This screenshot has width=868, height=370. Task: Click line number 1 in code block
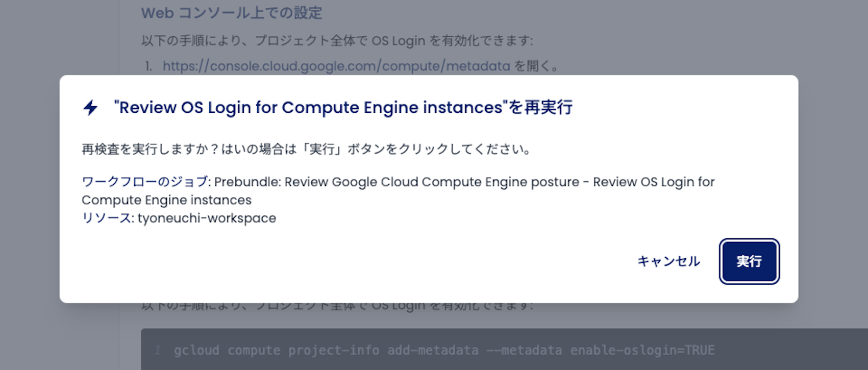pos(158,350)
